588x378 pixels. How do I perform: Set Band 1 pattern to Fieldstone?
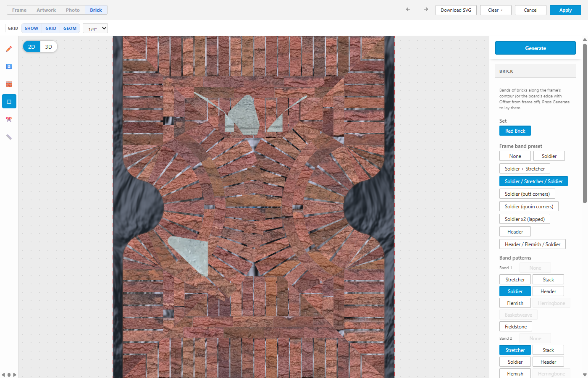tap(516, 326)
